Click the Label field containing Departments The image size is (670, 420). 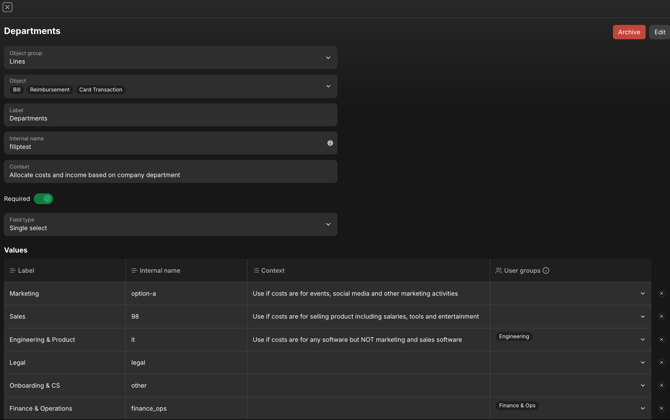click(x=170, y=115)
